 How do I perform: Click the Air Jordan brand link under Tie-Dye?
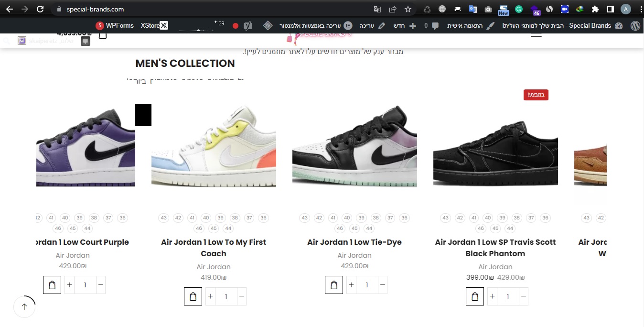tap(354, 255)
